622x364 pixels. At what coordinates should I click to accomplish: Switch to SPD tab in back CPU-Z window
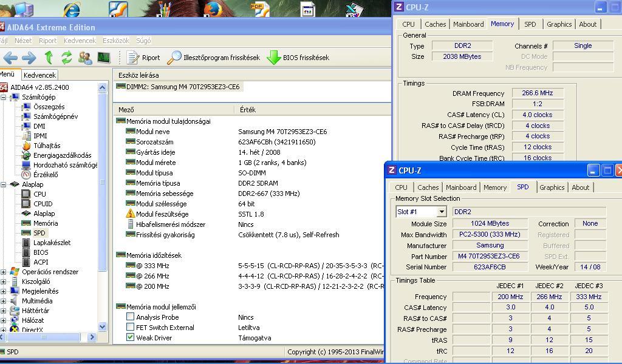click(530, 24)
